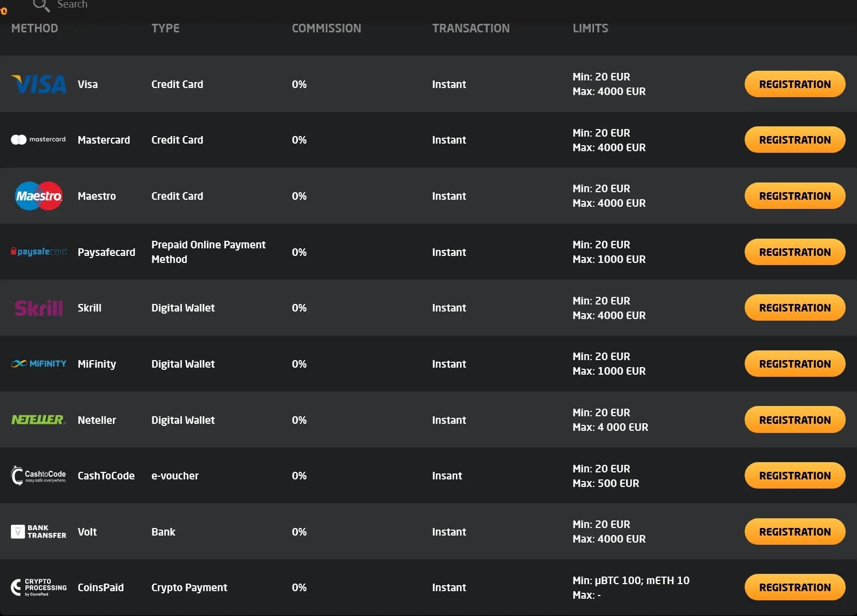Image resolution: width=857 pixels, height=616 pixels.
Task: Click 'Digital Wallet' in Skrill row
Action: click(x=183, y=308)
